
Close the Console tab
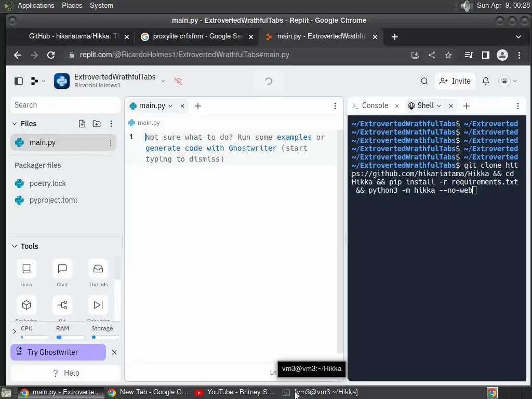[x=396, y=106]
